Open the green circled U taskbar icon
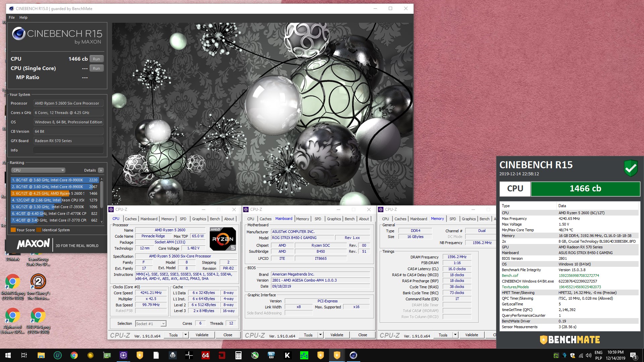Image resolution: width=644 pixels, height=362 pixels. tap(57, 355)
